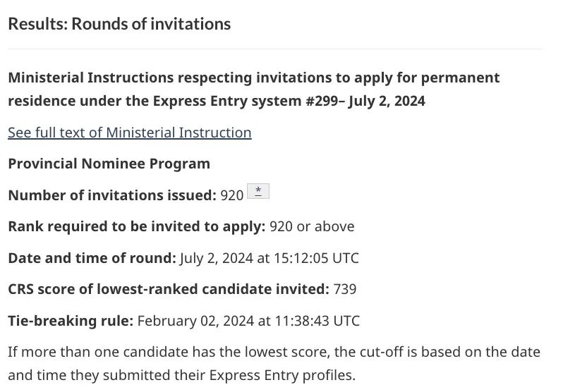This screenshot has height=392, width=563.
Task: Click the "July 2, 2024 at 15:12:05 UTC" value
Action: click(x=269, y=258)
